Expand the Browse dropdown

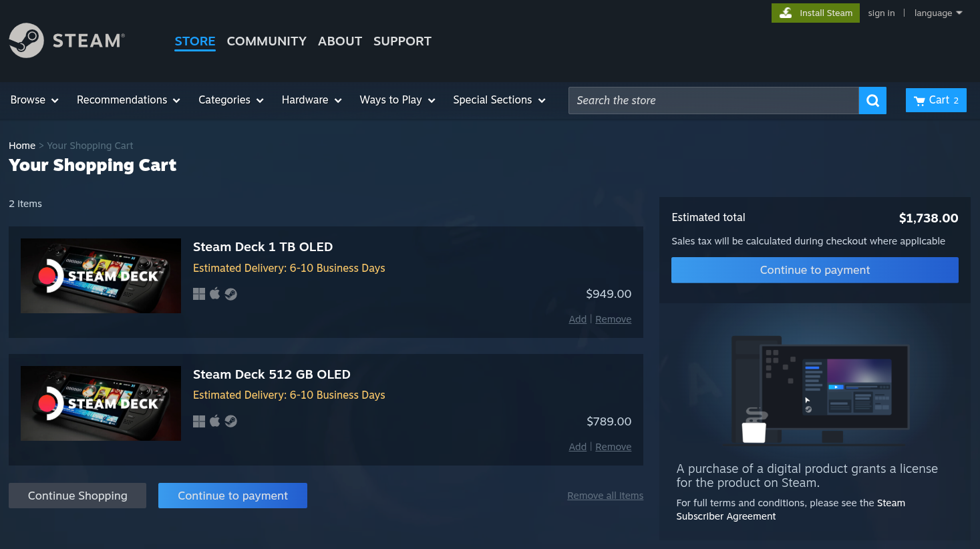[35, 100]
